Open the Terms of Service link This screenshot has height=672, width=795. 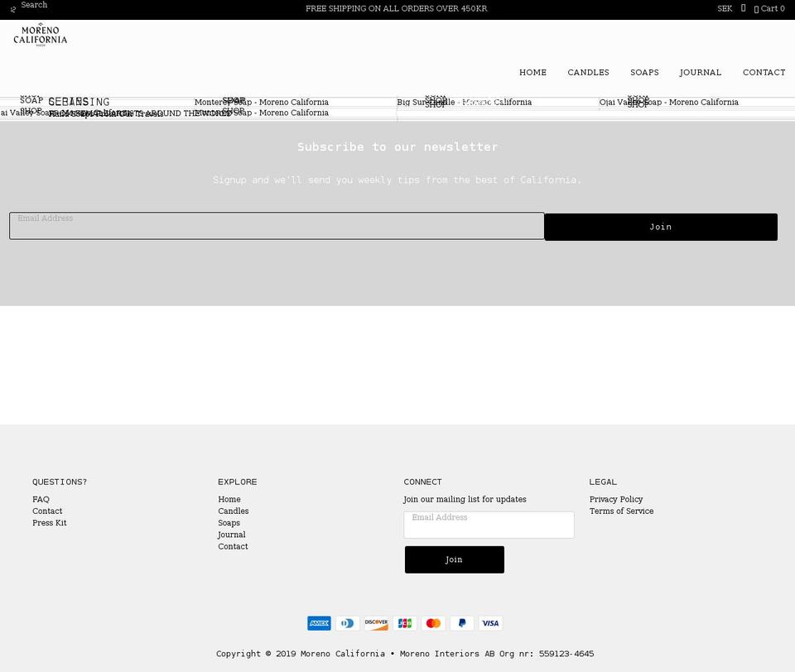click(621, 511)
